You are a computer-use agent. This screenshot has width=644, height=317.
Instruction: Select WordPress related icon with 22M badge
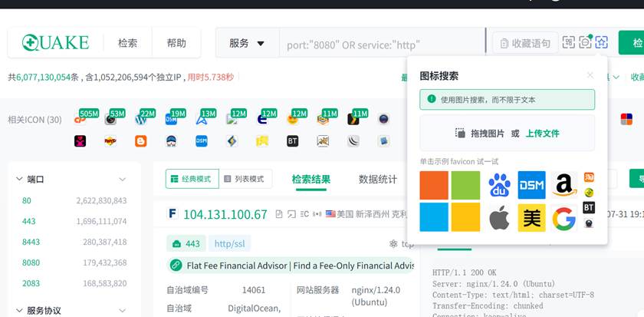[x=141, y=119]
